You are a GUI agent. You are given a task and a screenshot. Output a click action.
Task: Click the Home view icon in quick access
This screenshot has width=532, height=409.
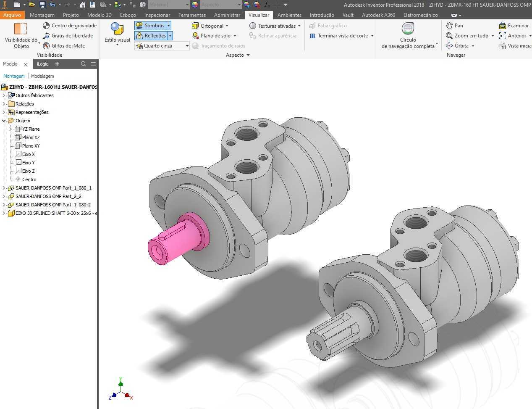coord(83,5)
